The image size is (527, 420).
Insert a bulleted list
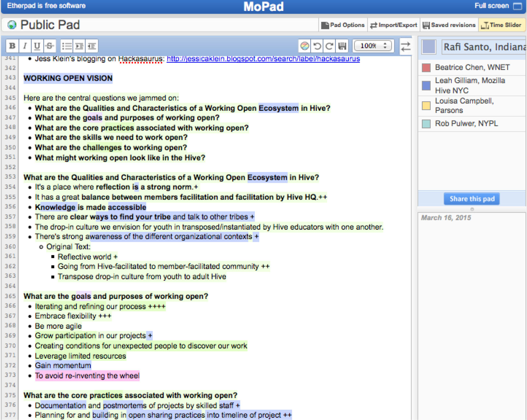pyautogui.click(x=67, y=46)
